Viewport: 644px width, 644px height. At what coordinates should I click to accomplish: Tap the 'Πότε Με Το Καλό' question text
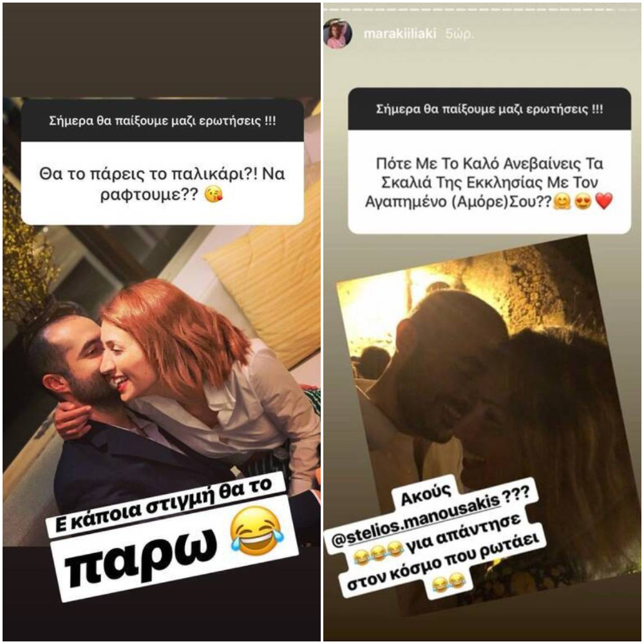tap(489, 182)
